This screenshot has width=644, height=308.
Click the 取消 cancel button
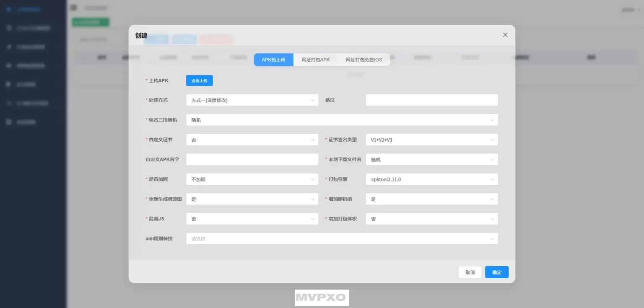click(470, 272)
